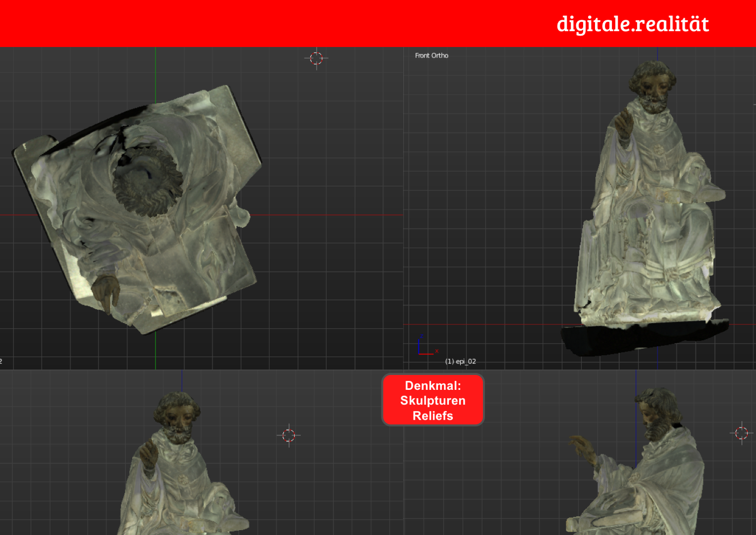Toggle the Front Ortho viewport label

[431, 55]
